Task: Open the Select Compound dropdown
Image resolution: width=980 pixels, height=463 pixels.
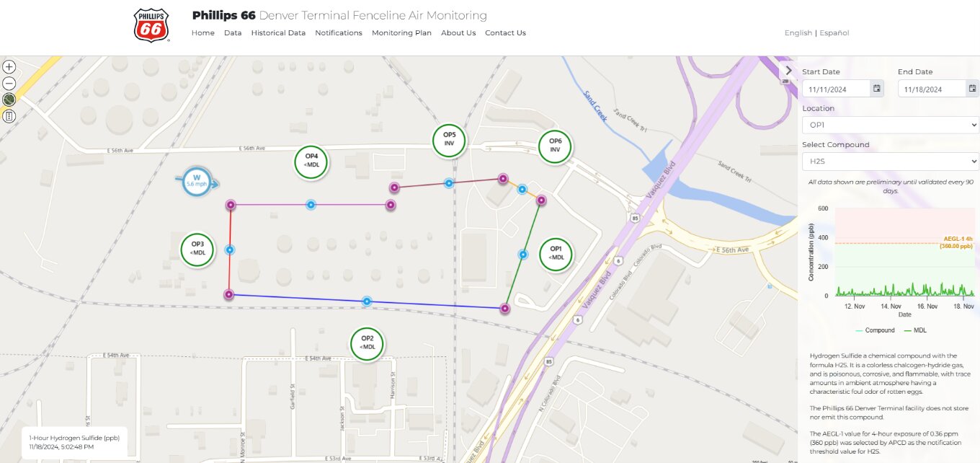Action: 891,162
